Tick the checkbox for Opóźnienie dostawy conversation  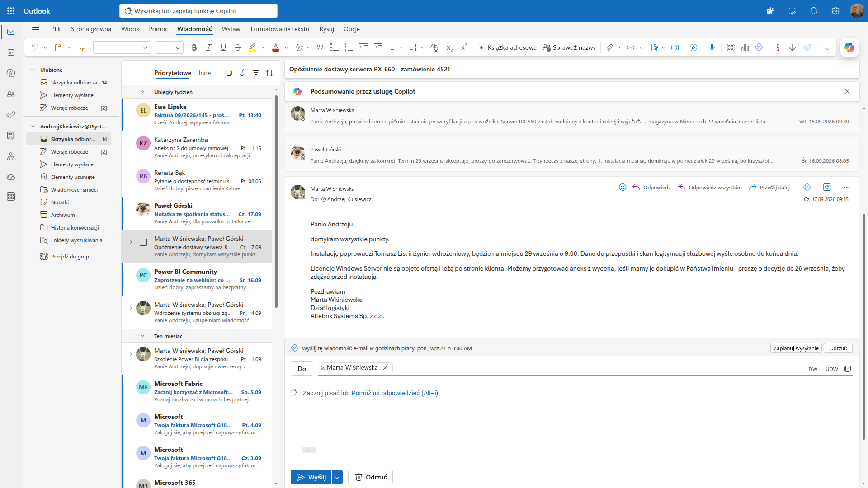coord(143,242)
